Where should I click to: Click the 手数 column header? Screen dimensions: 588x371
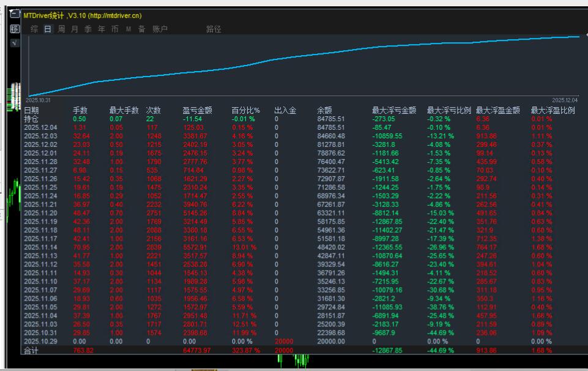click(80, 110)
